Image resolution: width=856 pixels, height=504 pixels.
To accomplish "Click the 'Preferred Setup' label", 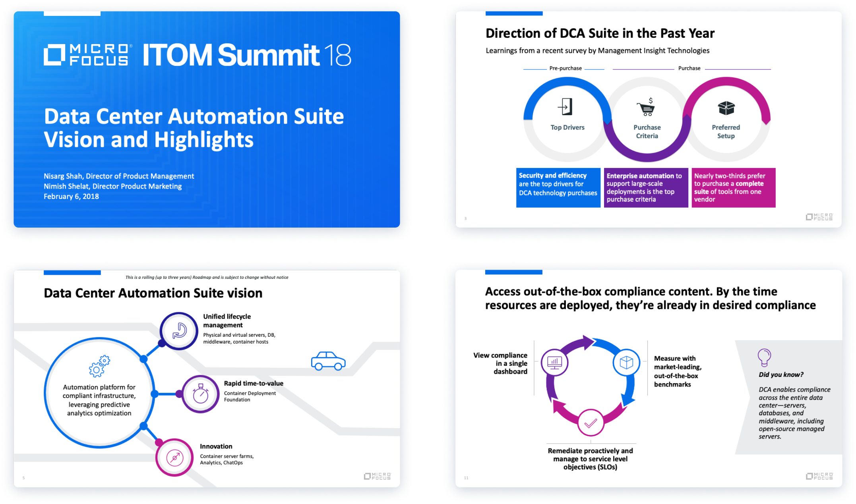I will (726, 131).
